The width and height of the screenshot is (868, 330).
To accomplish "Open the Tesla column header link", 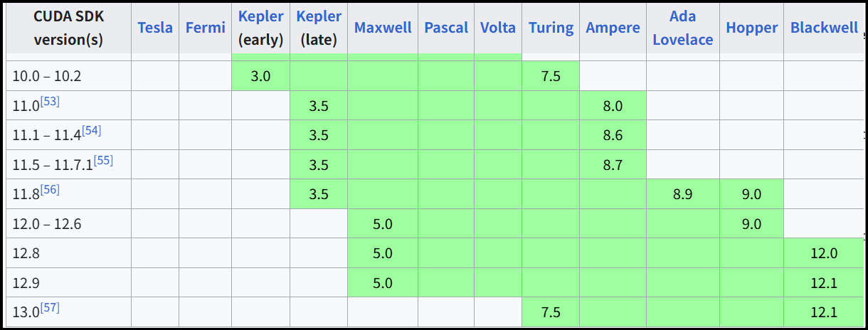I will [155, 28].
